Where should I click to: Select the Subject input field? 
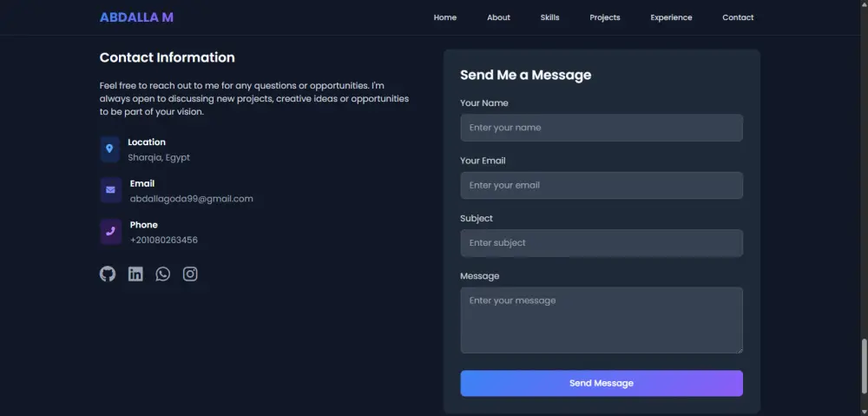pos(601,243)
